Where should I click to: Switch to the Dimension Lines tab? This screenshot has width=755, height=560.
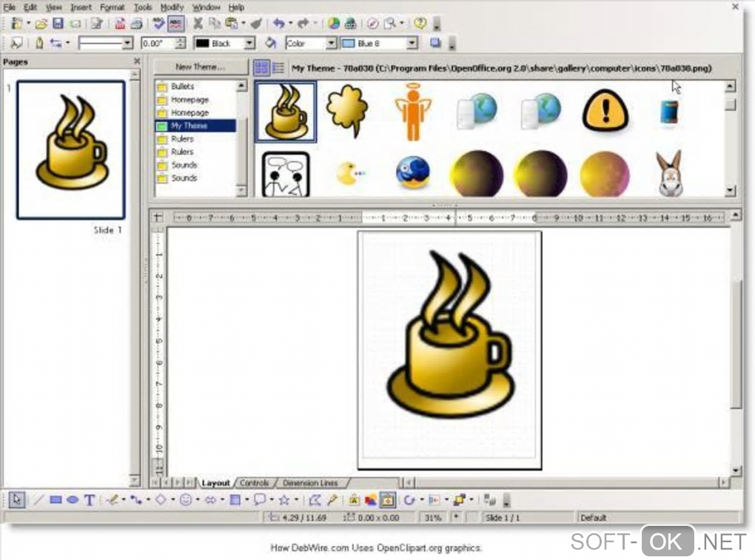(310, 482)
